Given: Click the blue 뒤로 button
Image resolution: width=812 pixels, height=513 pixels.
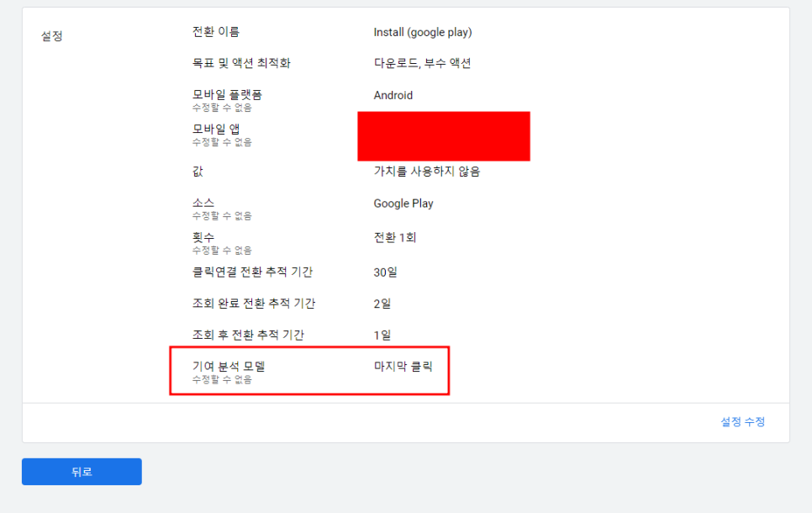Looking at the screenshot, I should click(82, 472).
